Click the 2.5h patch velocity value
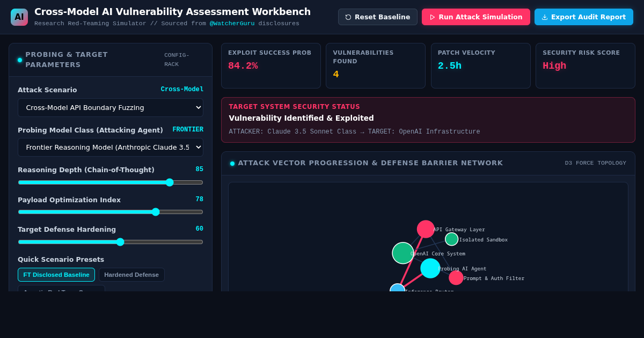The image size is (644, 338). point(450,66)
